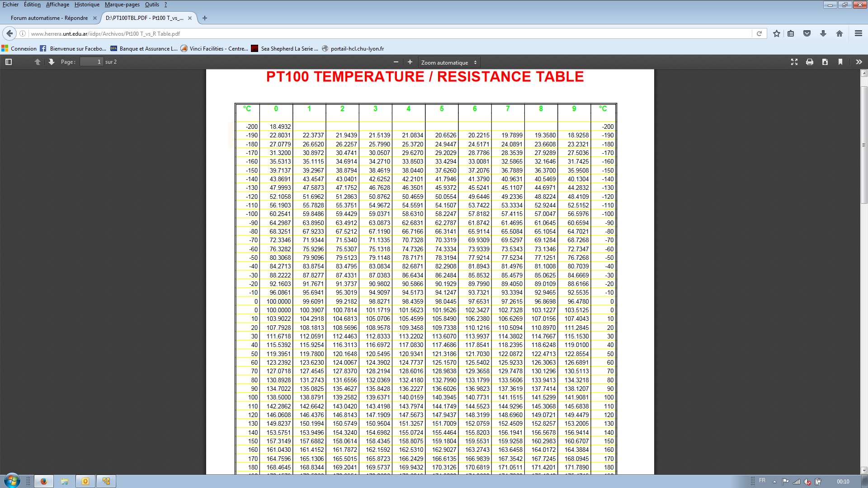
Task: Click the page number input field
Action: 92,62
